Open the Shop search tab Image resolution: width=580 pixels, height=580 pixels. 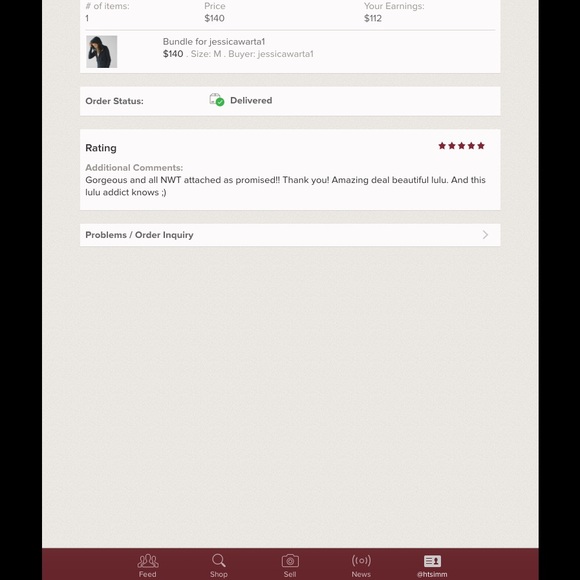[219, 565]
